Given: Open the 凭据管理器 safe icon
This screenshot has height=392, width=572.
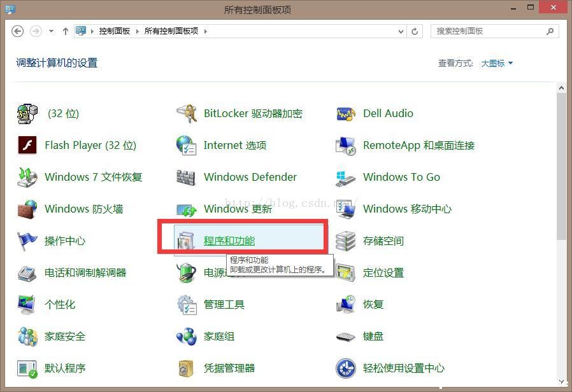Looking at the screenshot, I should tap(187, 368).
